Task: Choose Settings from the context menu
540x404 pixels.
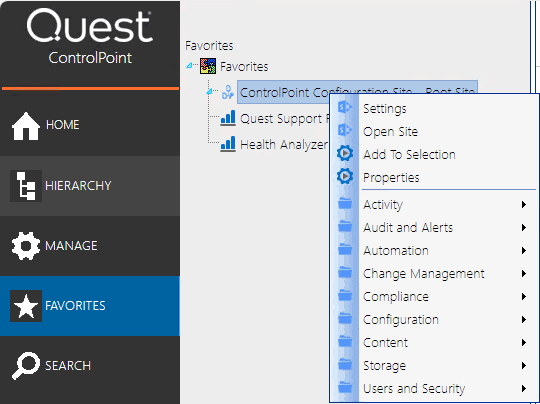Action: 434,109
